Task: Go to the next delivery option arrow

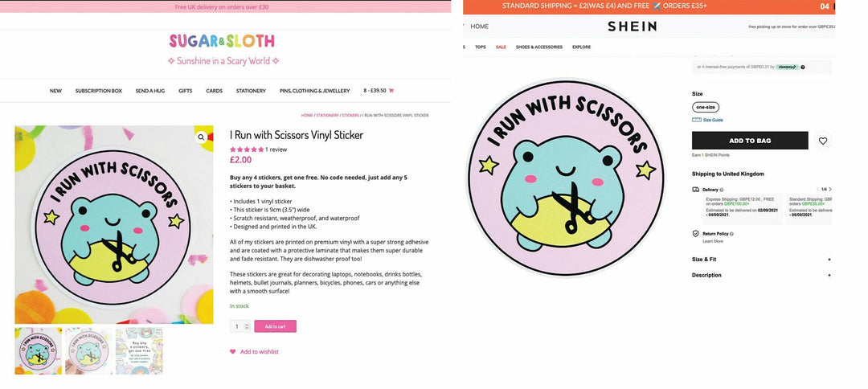Action: coord(829,189)
